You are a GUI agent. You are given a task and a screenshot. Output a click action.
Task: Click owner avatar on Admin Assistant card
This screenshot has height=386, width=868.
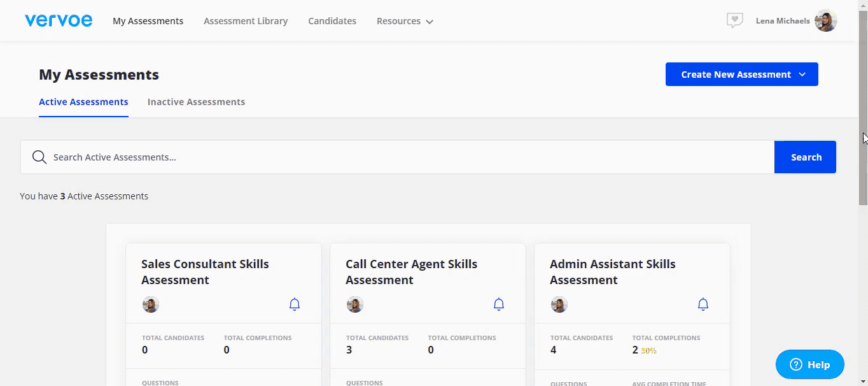(559, 304)
